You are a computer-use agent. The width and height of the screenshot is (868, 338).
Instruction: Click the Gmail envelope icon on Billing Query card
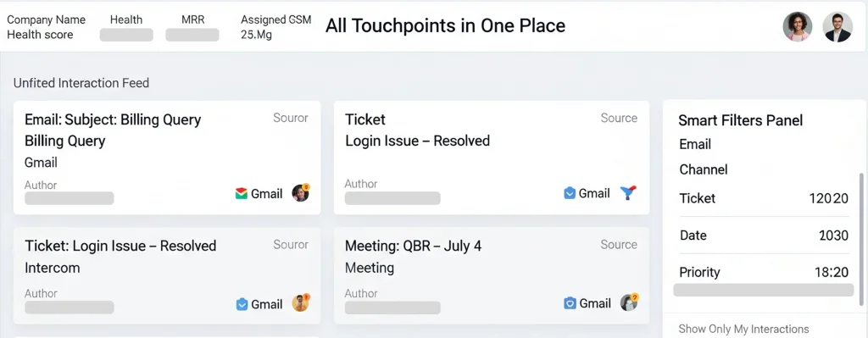pos(241,194)
